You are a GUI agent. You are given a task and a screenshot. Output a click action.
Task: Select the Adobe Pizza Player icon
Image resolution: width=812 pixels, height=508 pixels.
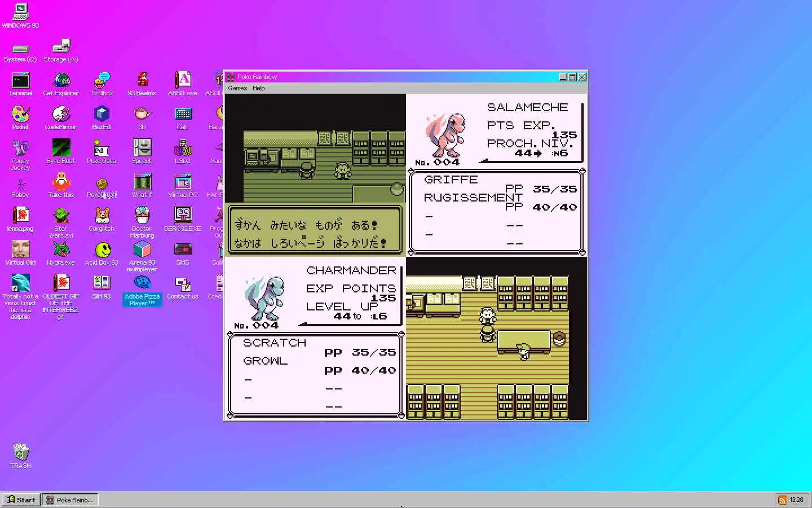142,291
